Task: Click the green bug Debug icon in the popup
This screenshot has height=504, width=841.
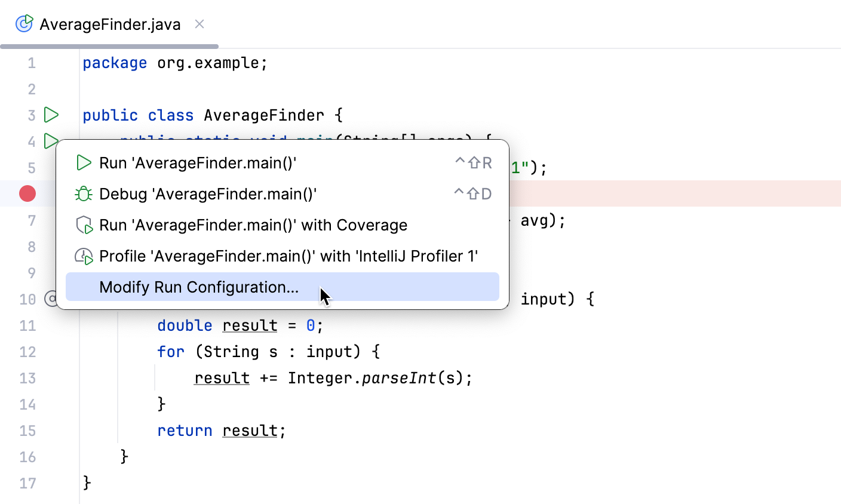Action: pyautogui.click(x=84, y=194)
